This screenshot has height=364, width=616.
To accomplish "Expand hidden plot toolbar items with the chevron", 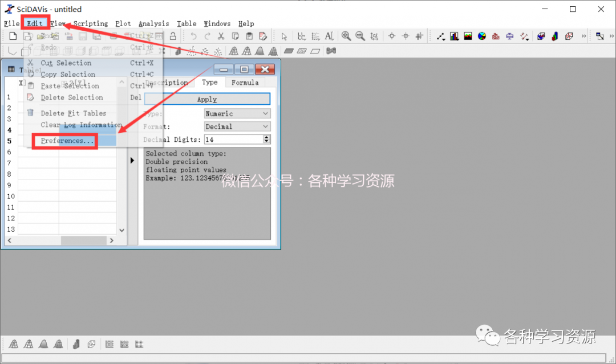I will coord(584,36).
